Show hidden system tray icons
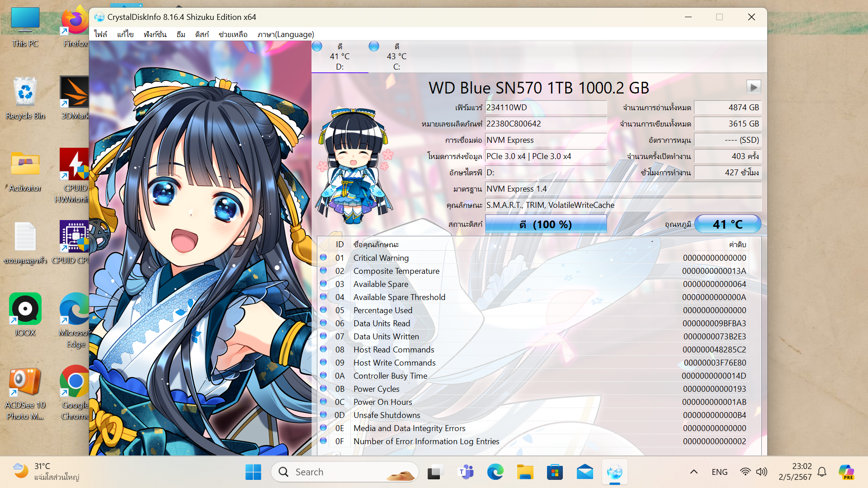The image size is (868, 488). tap(693, 472)
